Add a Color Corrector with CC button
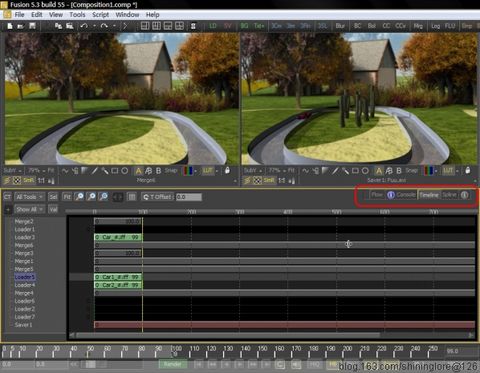Viewport: 480px width, 373px height. point(386,26)
